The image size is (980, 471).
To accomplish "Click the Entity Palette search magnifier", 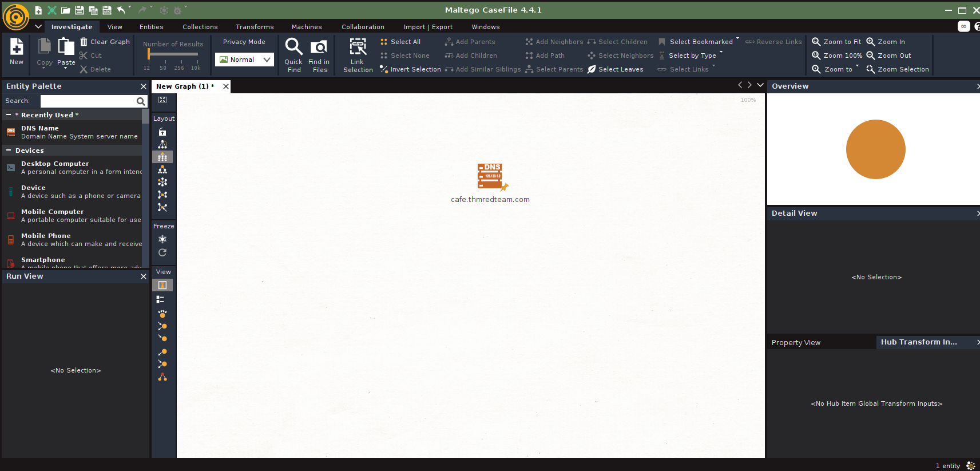I will coord(141,101).
